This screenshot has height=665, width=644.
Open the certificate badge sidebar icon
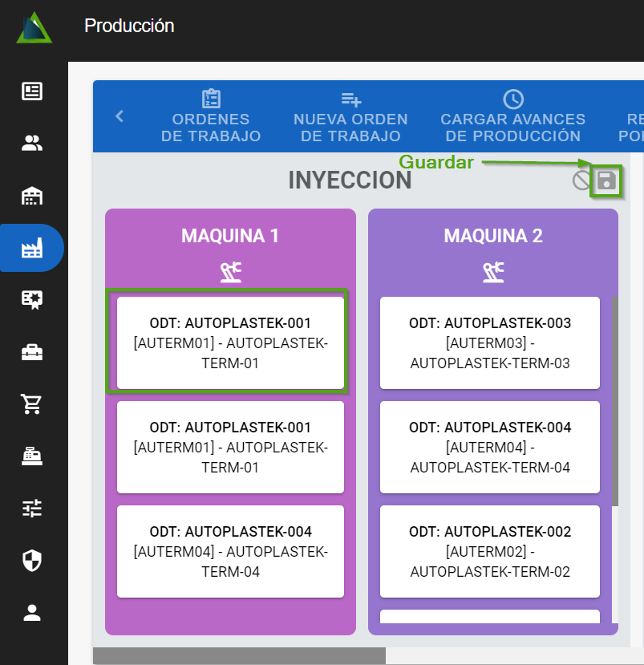click(x=32, y=300)
